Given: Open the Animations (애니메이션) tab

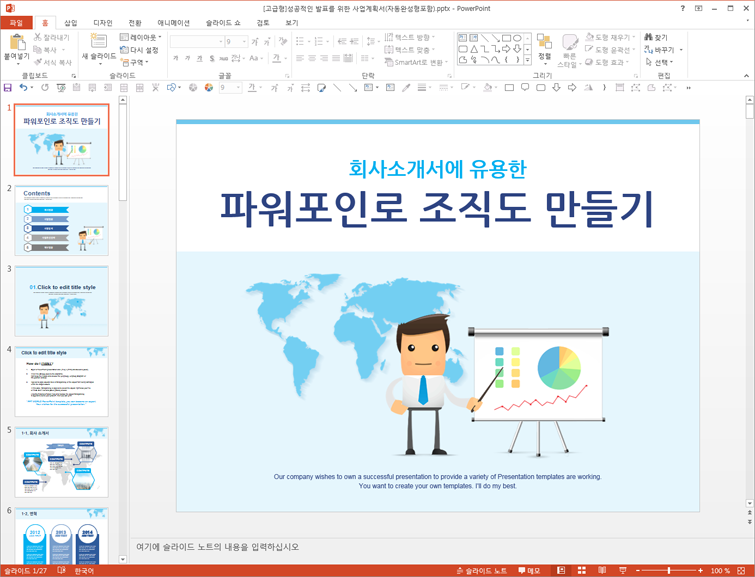Looking at the screenshot, I should pos(174,23).
